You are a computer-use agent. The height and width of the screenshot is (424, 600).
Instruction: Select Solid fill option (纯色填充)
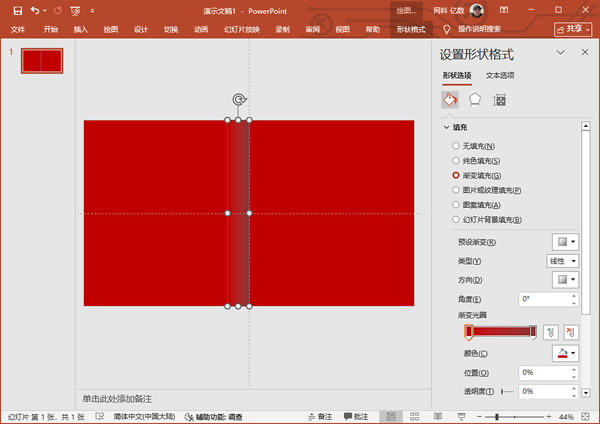click(x=457, y=161)
